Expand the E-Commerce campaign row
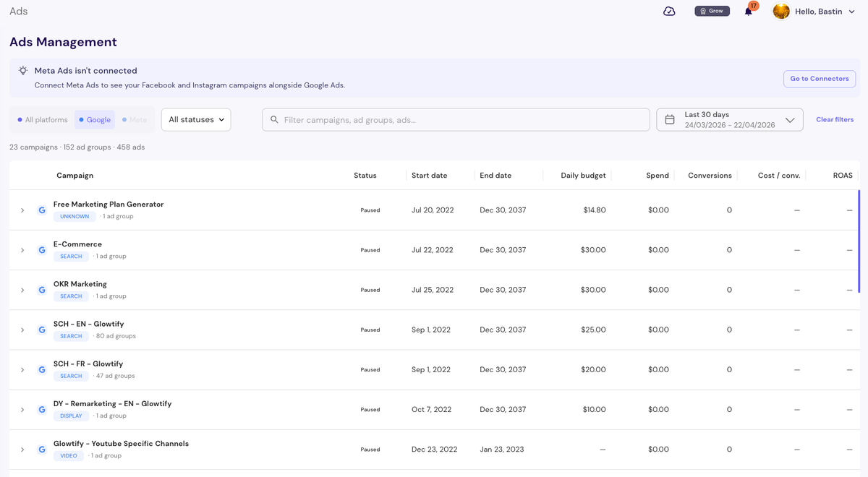The height and width of the screenshot is (477, 868). [x=22, y=250]
